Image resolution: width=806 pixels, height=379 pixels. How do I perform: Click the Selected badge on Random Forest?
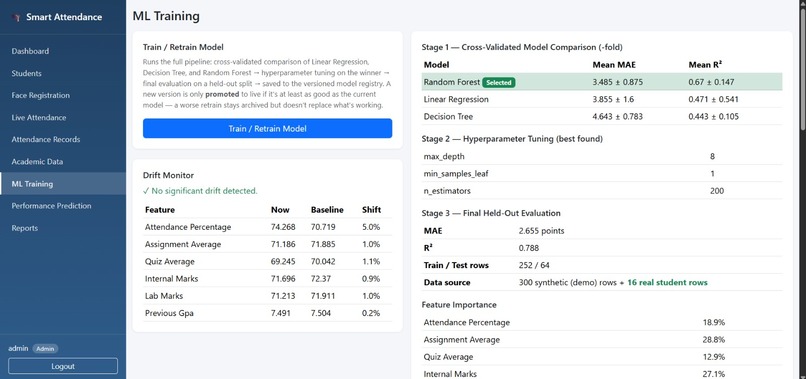pyautogui.click(x=499, y=82)
